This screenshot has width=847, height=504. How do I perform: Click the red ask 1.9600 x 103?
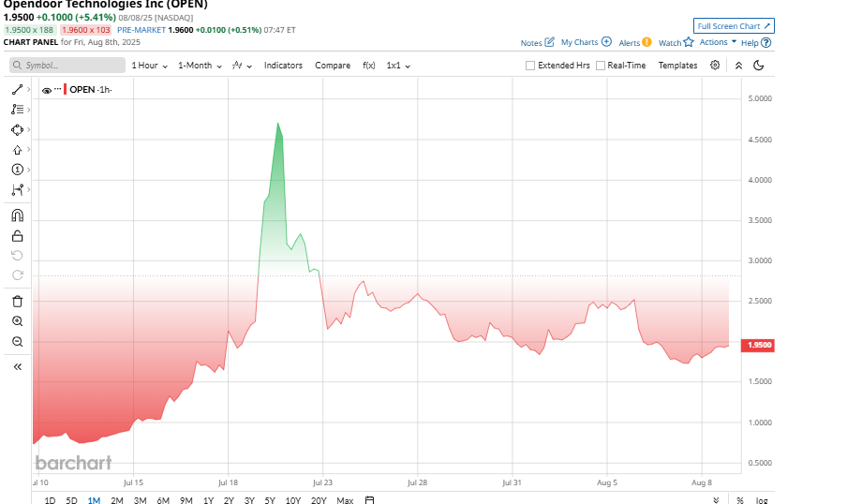click(85, 30)
